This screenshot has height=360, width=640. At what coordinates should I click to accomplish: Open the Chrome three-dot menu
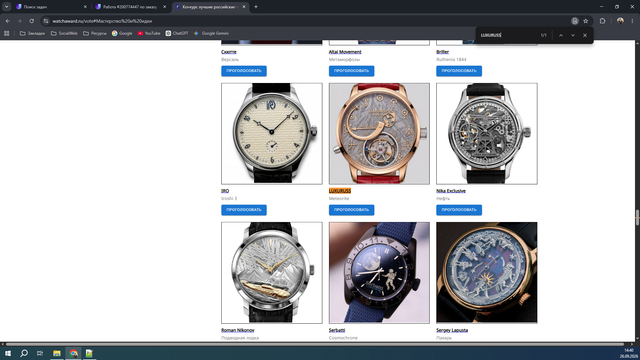pos(633,21)
